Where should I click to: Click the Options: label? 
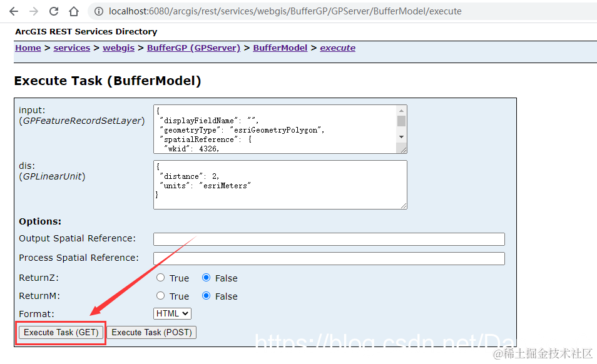click(x=40, y=221)
